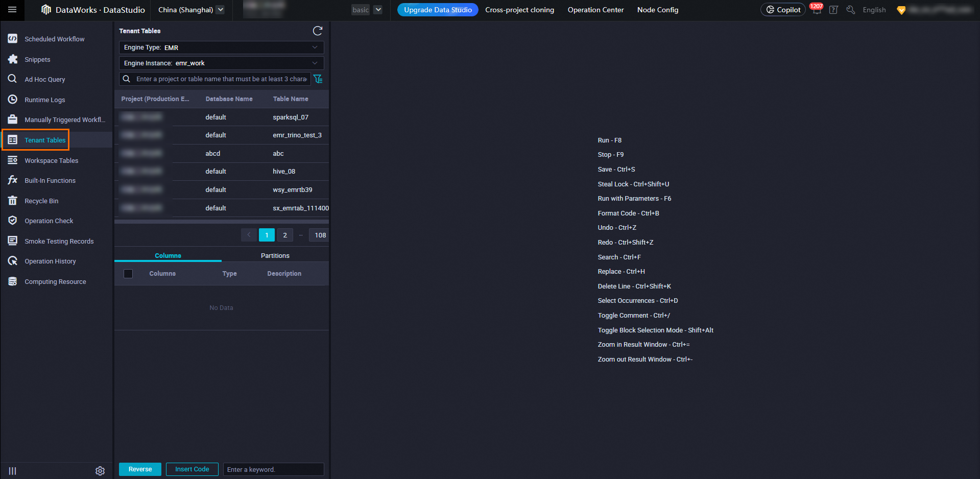Click the Upgrade Data Studio button
The width and height of the screenshot is (980, 479).
(x=438, y=10)
